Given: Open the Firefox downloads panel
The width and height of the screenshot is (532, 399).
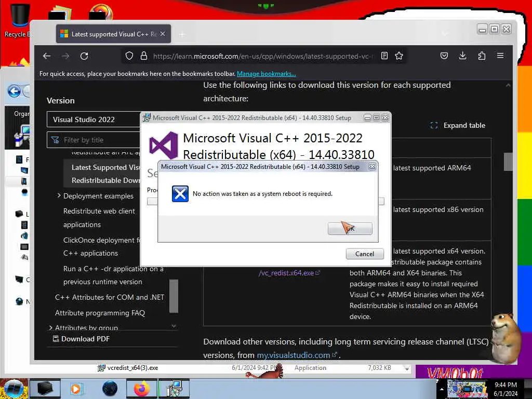Looking at the screenshot, I should (463, 56).
